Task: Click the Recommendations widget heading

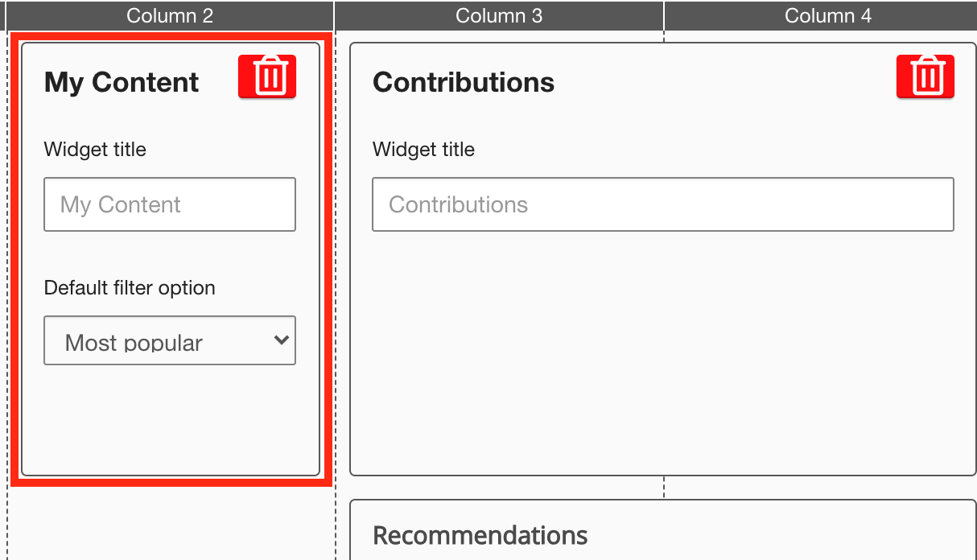Action: point(480,536)
